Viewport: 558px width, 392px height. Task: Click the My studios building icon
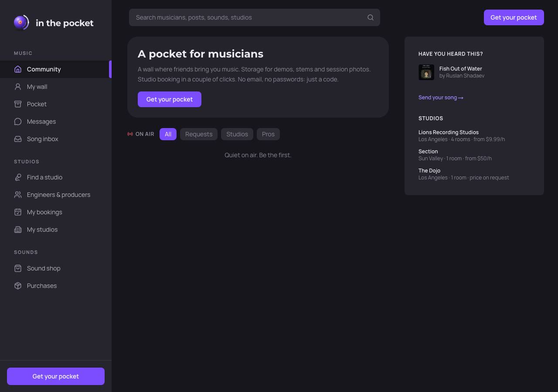point(18,230)
